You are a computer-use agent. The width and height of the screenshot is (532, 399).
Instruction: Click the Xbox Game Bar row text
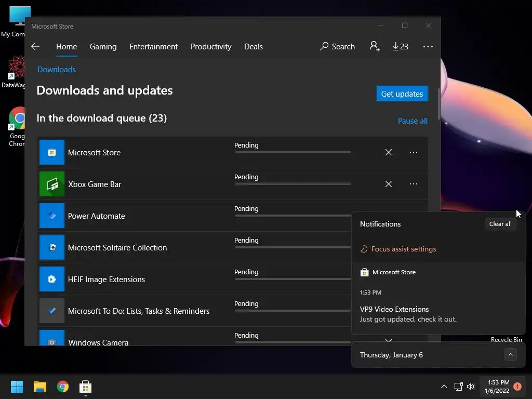coord(95,184)
